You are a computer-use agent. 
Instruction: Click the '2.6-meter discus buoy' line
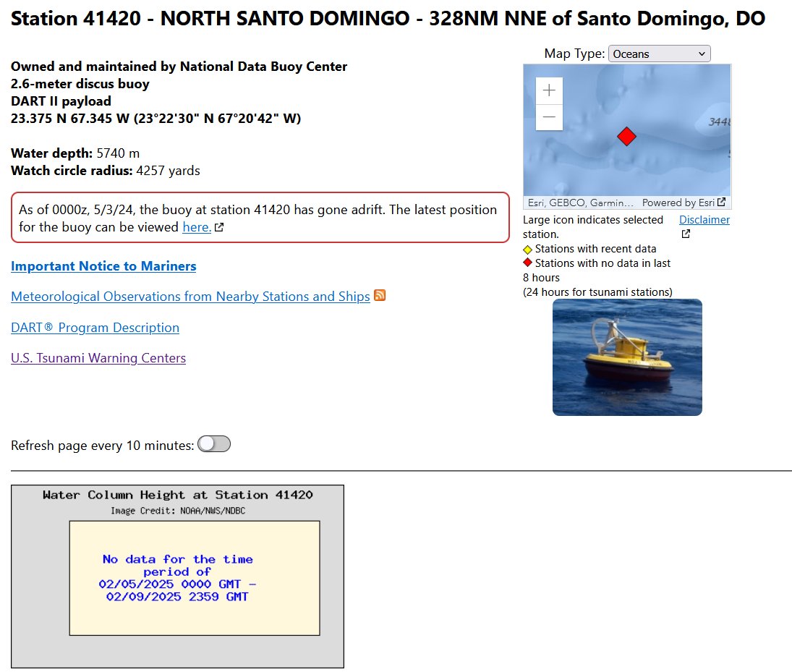tap(80, 84)
